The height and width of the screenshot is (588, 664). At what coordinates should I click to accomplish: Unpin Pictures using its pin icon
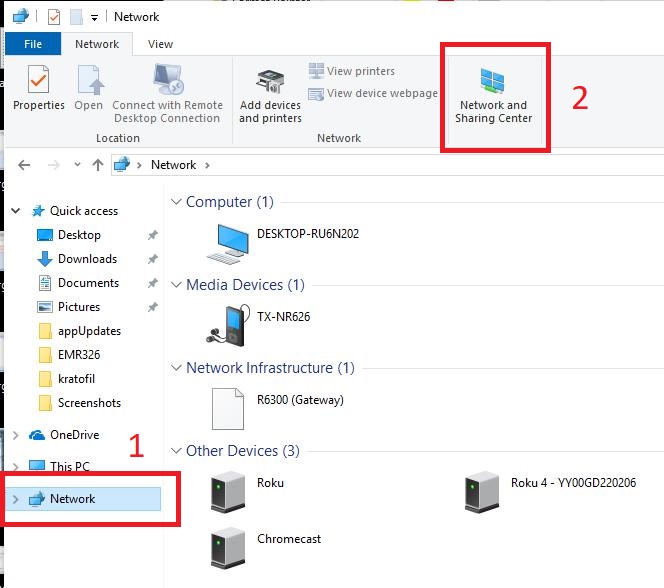click(152, 307)
